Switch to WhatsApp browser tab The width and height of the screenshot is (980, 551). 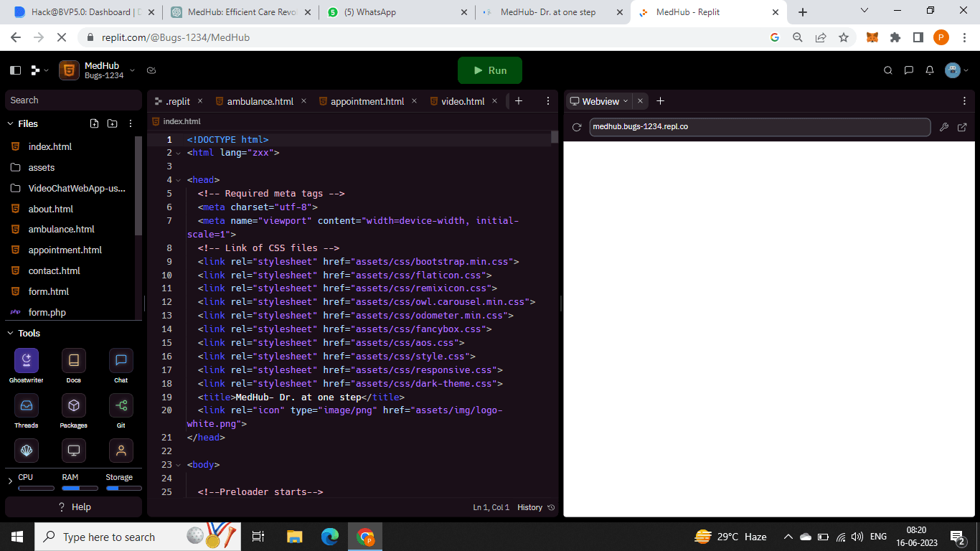(397, 12)
